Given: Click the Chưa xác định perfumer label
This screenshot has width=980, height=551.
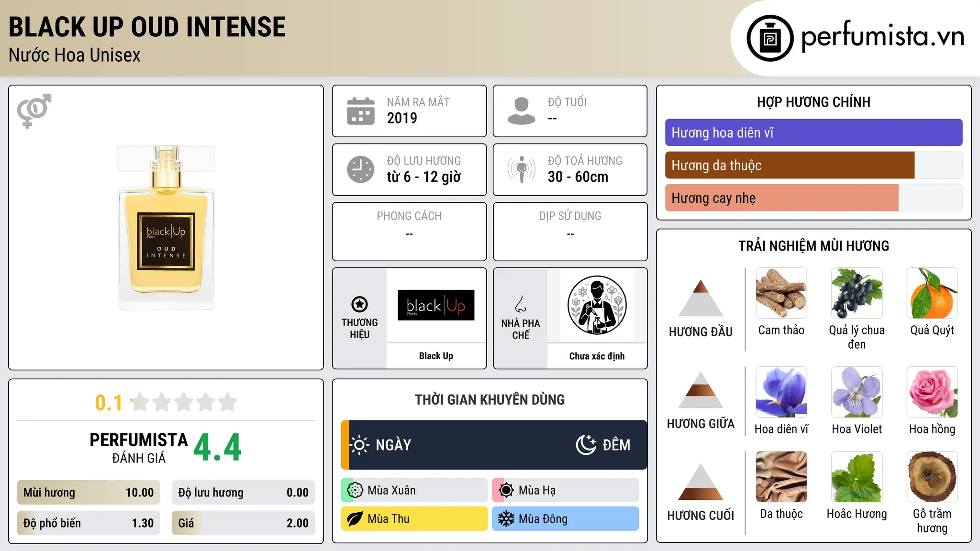Looking at the screenshot, I should pos(597,356).
